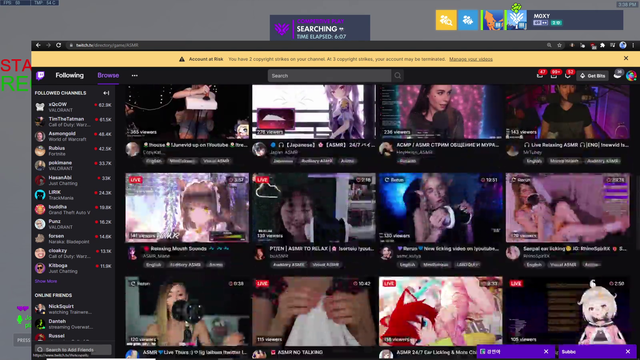The image size is (640, 360).
Task: Open the stream thumbnail with 365 viewers
Action: coord(187,111)
